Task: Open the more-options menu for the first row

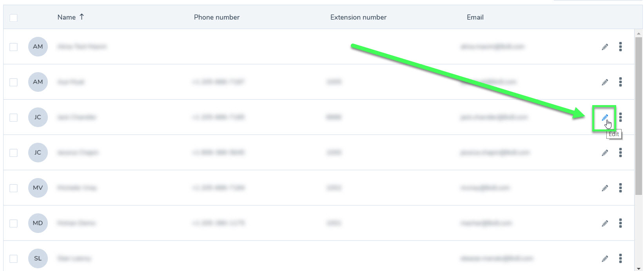Action: click(620, 47)
